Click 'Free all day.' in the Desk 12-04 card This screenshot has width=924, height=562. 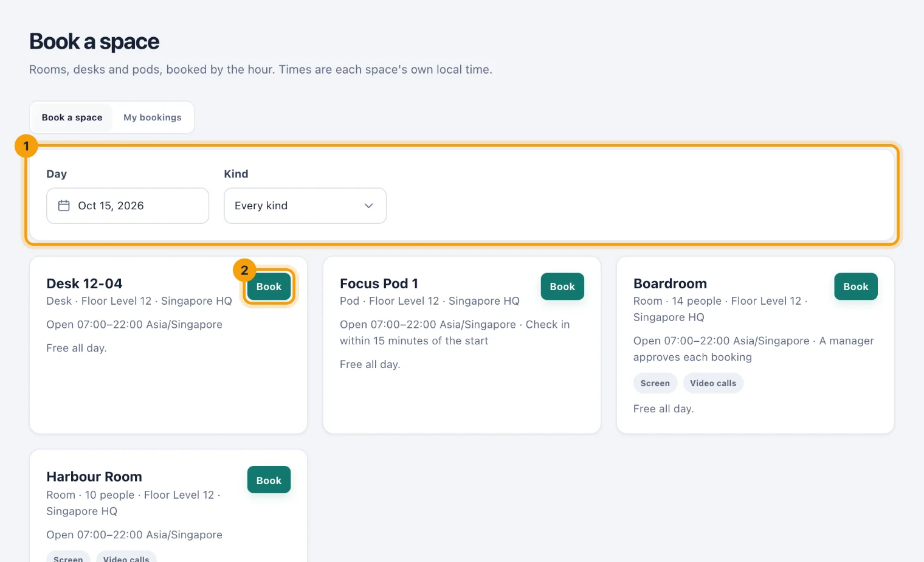(x=77, y=348)
